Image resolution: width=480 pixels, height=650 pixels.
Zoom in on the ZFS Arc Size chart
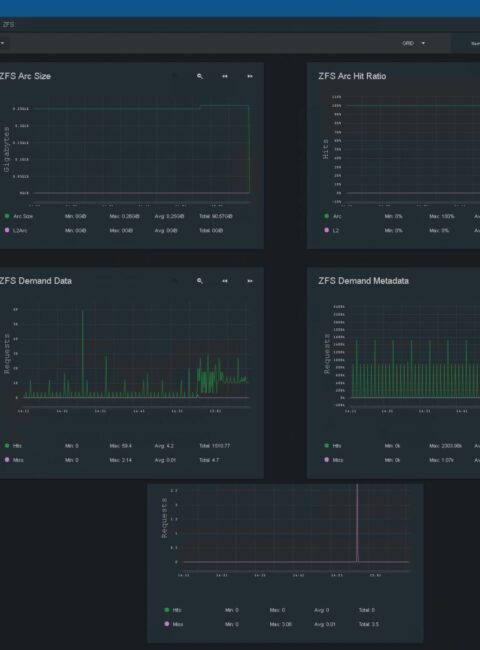(x=200, y=76)
